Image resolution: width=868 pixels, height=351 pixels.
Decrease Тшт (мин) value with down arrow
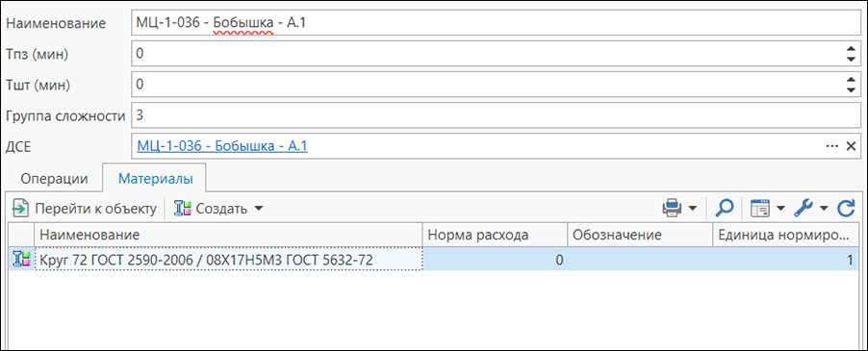(x=852, y=89)
